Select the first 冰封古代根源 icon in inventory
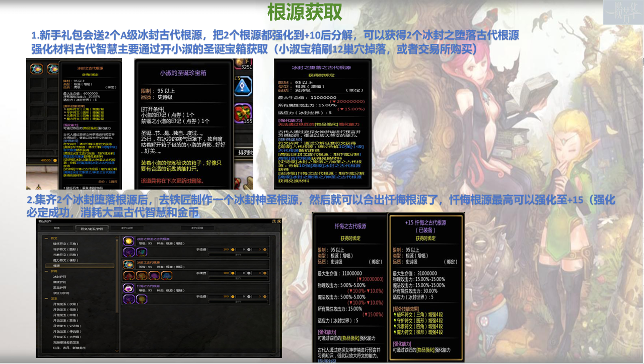Image resolution: width=644 pixels, height=364 pixels. pyautogui.click(x=36, y=69)
